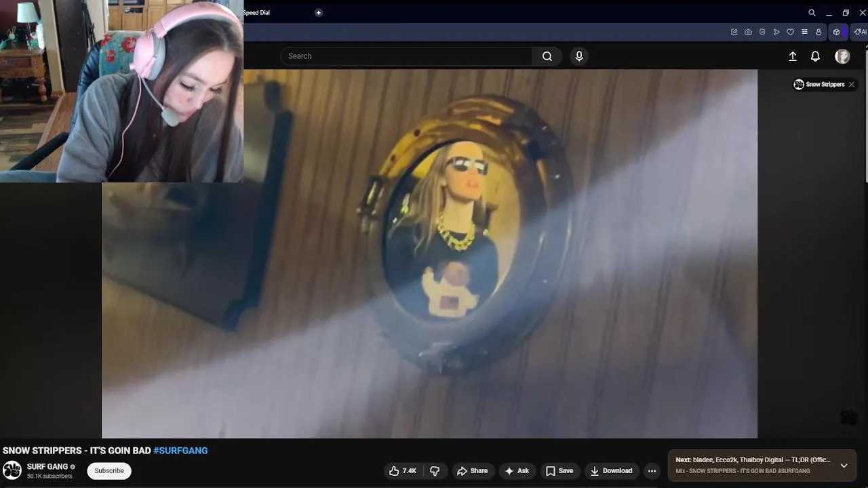868x488 pixels.
Task: Click the 50.1K subscribers text
Action: pyautogui.click(x=50, y=476)
